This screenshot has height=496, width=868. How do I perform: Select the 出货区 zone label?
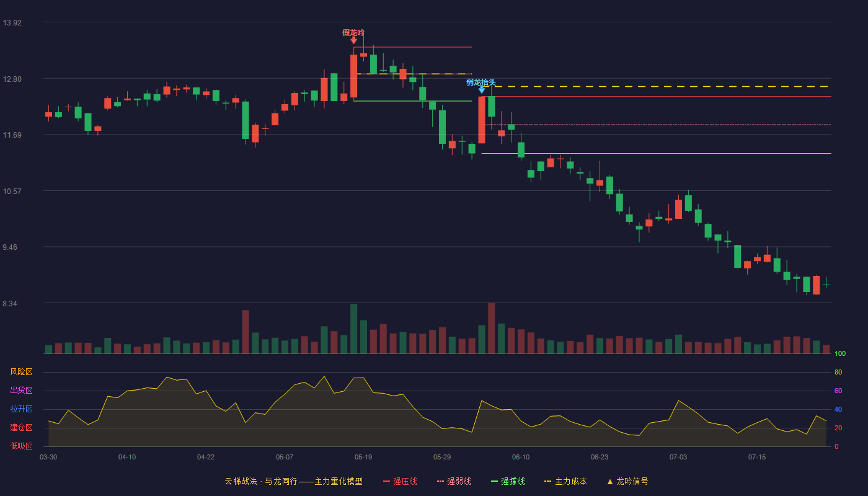tap(21, 391)
